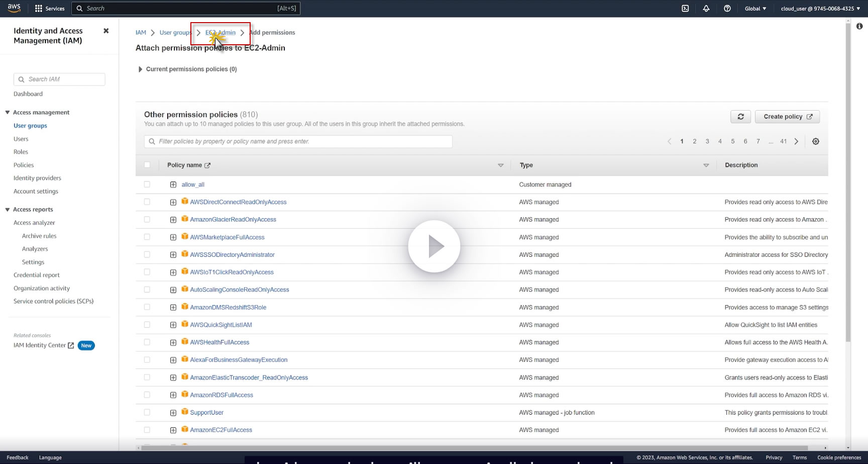This screenshot has height=464, width=868.
Task: Open Dashboard in the IAM sidebar
Action: (28, 94)
